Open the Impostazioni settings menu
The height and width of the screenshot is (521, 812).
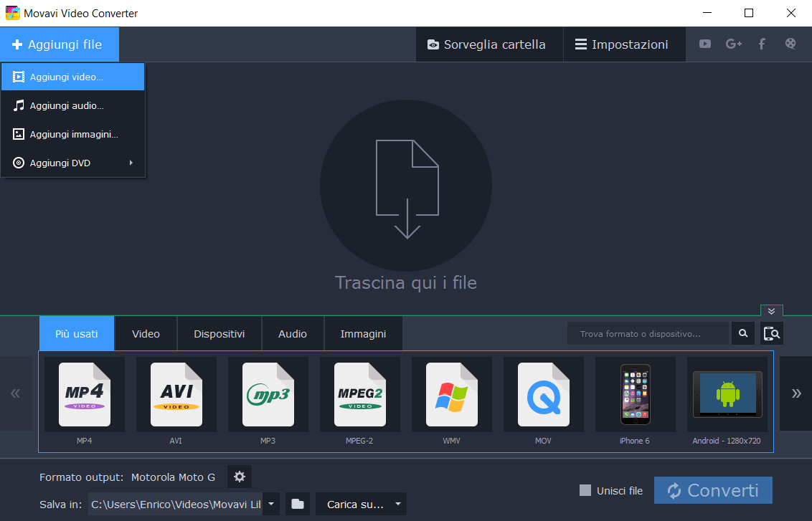click(624, 44)
